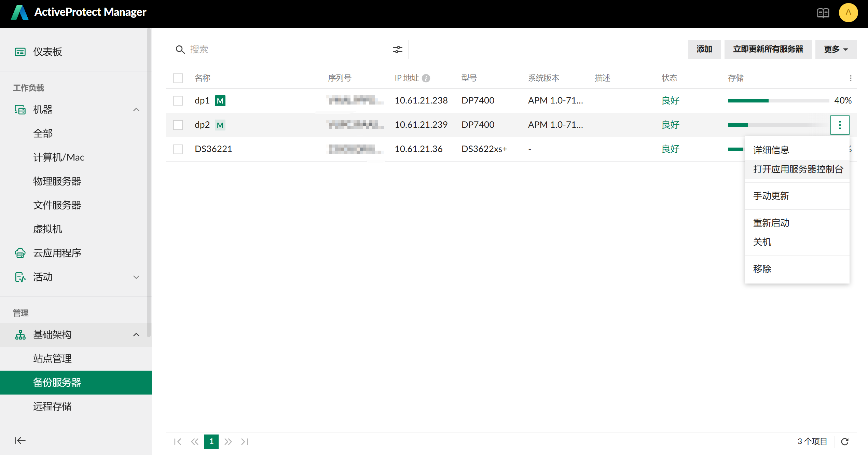Click the dashboard icon in sidebar
Image resolution: width=868 pixels, height=455 pixels.
tap(20, 52)
